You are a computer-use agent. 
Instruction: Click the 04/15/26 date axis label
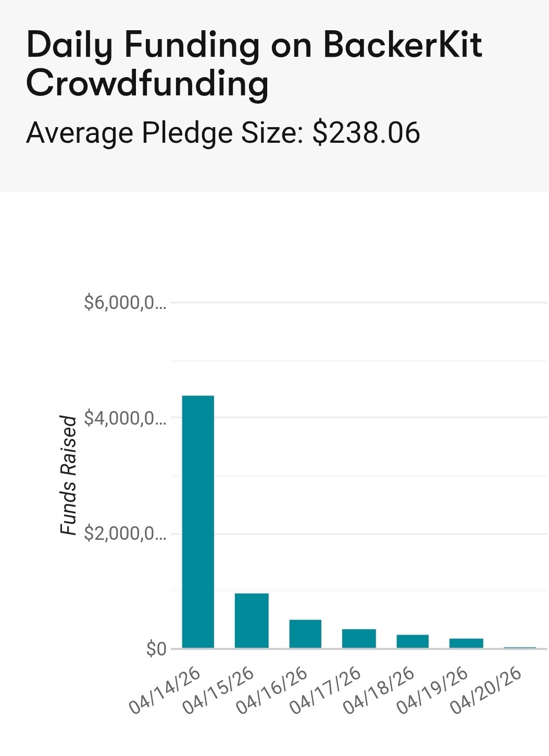218,690
